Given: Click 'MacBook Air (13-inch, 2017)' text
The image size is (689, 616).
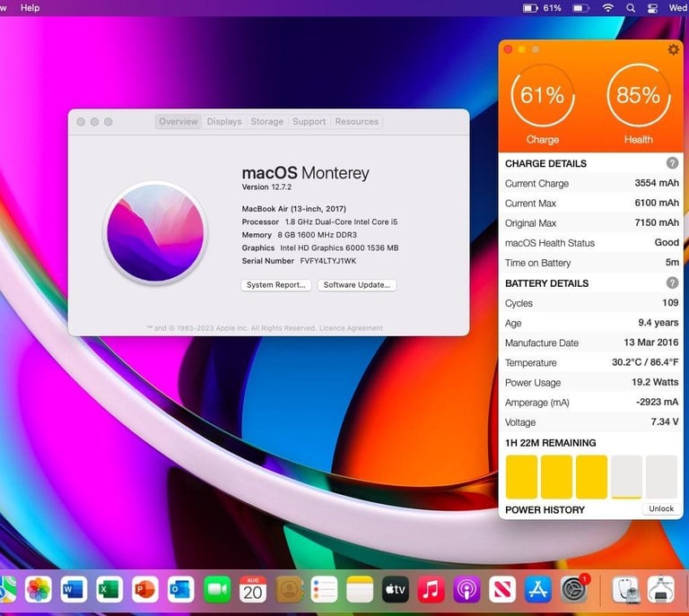Looking at the screenshot, I should (293, 209).
